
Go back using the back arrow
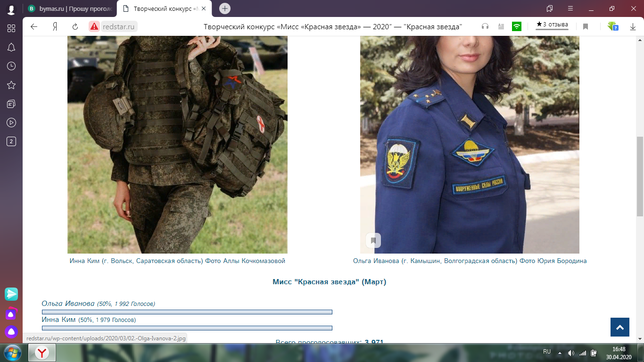34,27
